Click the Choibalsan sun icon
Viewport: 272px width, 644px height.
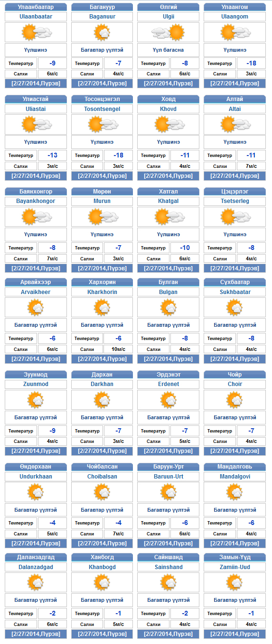pos(102,492)
